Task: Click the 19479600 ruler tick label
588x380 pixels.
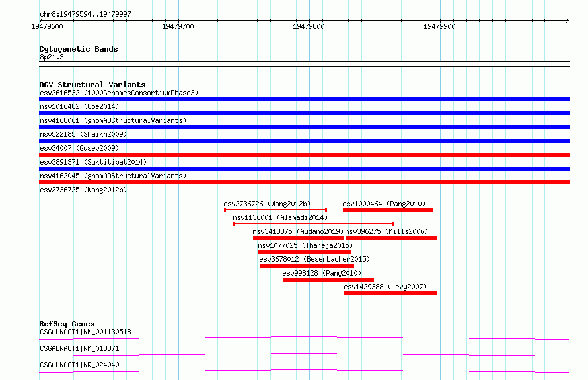Action: tap(48, 26)
